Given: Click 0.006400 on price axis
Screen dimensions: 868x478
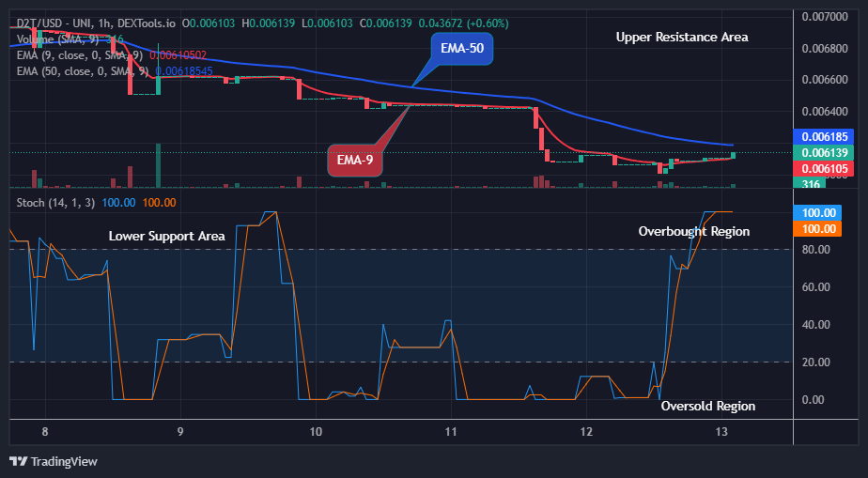Looking at the screenshot, I should click(824, 112).
